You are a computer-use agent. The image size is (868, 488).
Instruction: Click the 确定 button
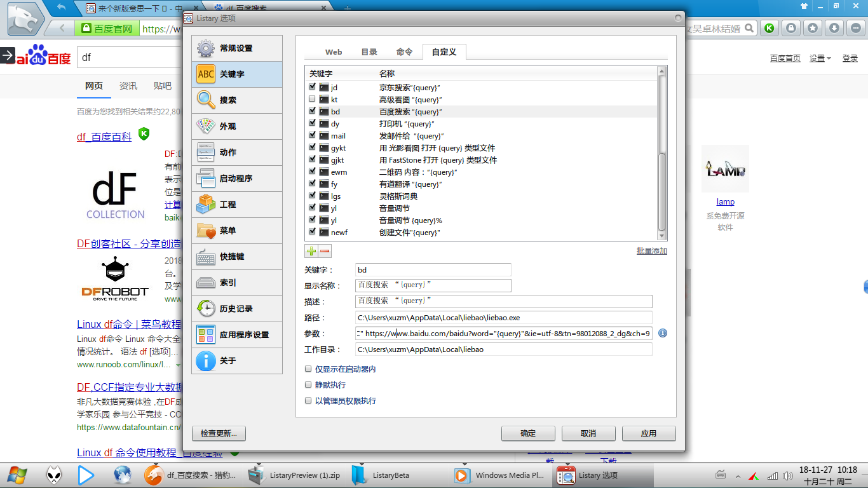point(528,433)
